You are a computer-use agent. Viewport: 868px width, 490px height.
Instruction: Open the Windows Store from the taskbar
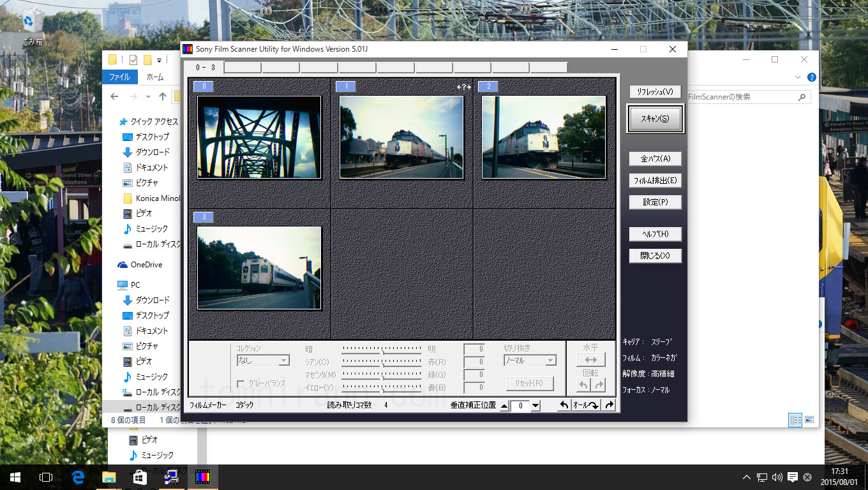pos(140,477)
